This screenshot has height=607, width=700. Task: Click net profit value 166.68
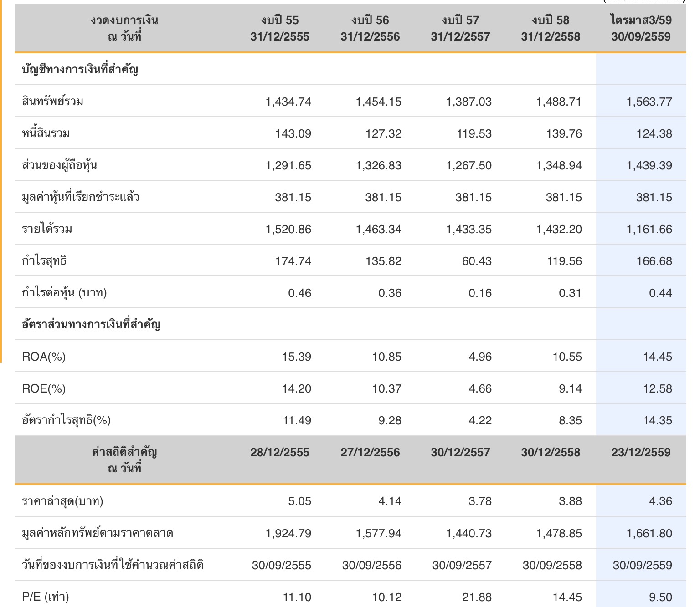pyautogui.click(x=654, y=261)
